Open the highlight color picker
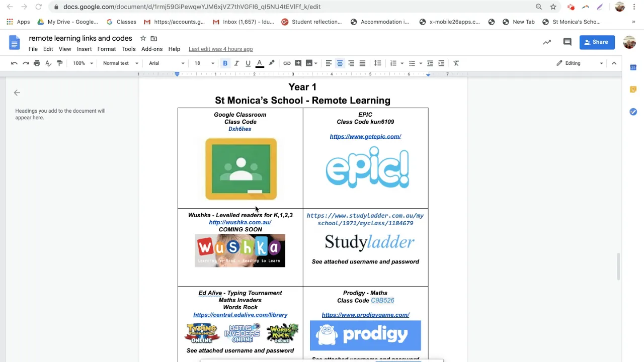This screenshot has width=644, height=362. [x=272, y=63]
